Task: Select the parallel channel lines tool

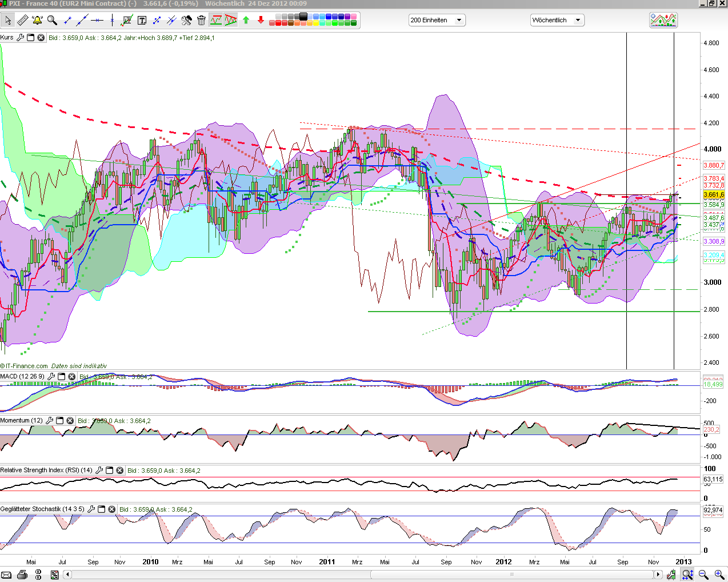Action: (x=171, y=21)
